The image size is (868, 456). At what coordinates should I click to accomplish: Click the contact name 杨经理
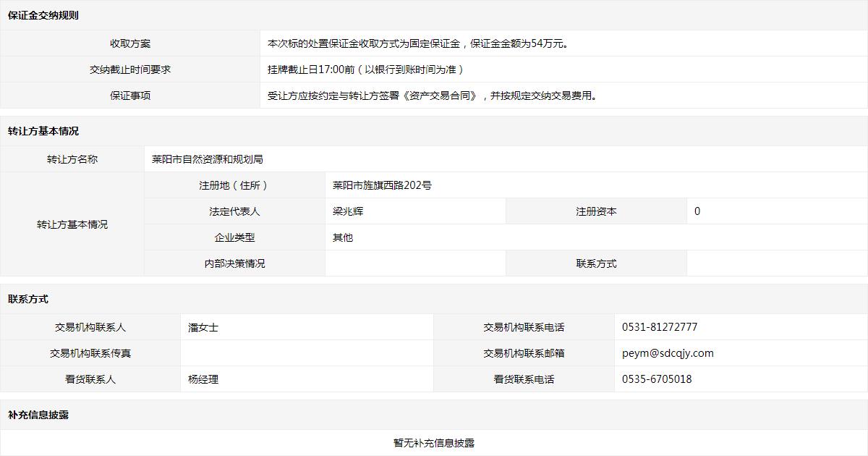coord(203,379)
